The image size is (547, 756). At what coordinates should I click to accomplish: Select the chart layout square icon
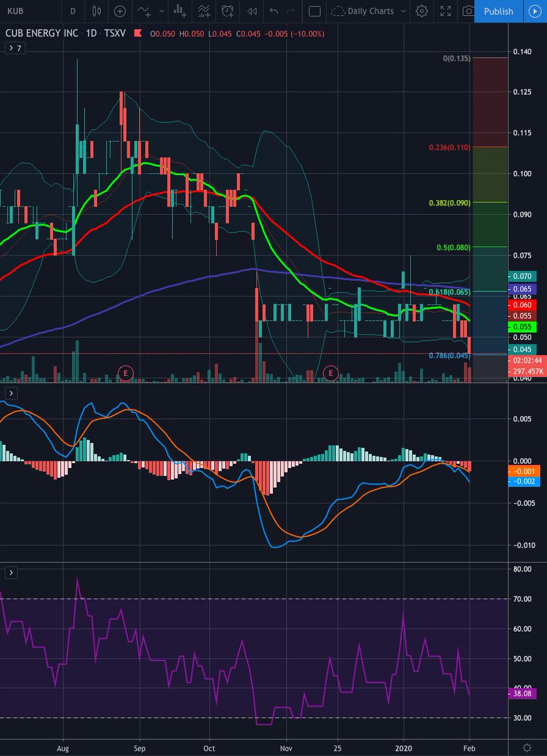[x=315, y=11]
